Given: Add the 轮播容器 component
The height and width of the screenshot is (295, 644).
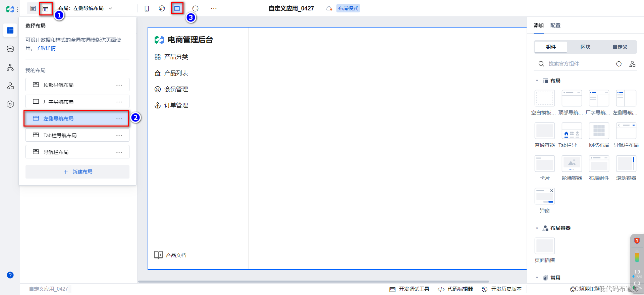Looking at the screenshot, I should [x=572, y=164].
